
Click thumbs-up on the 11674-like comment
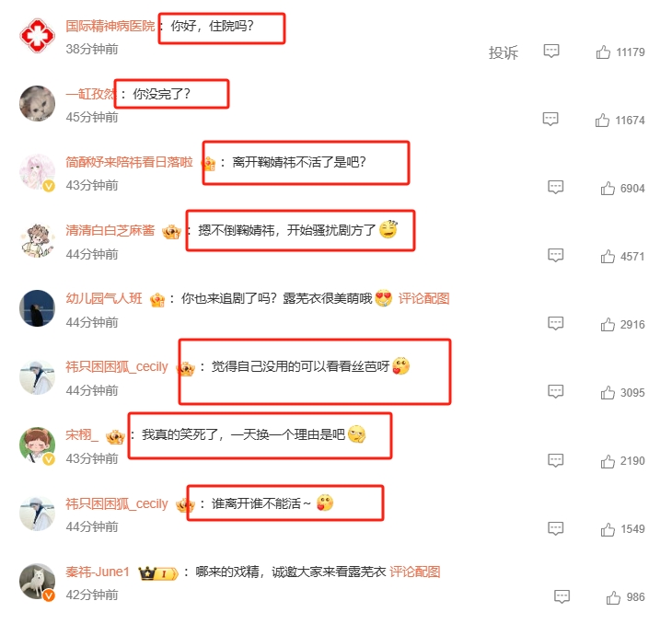click(602, 120)
